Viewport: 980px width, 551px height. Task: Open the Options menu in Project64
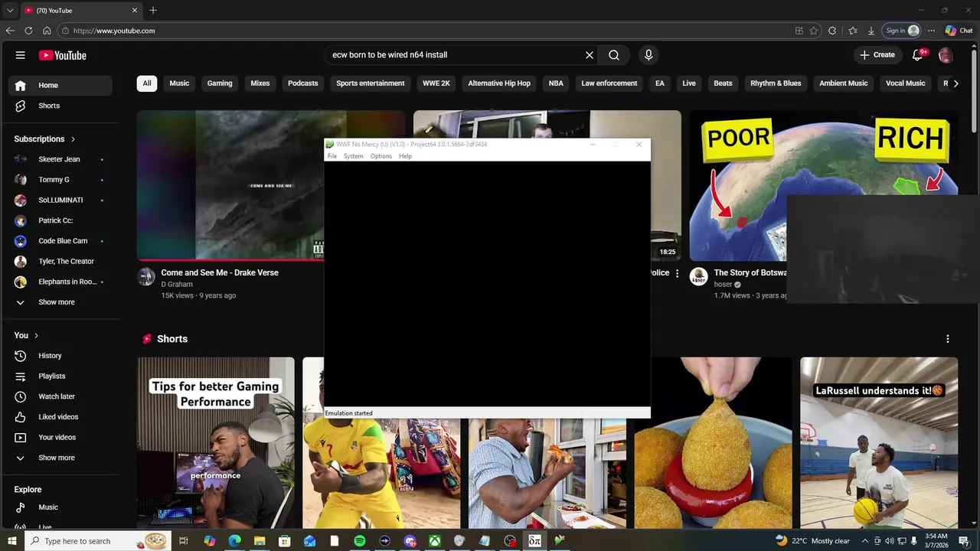[381, 156]
